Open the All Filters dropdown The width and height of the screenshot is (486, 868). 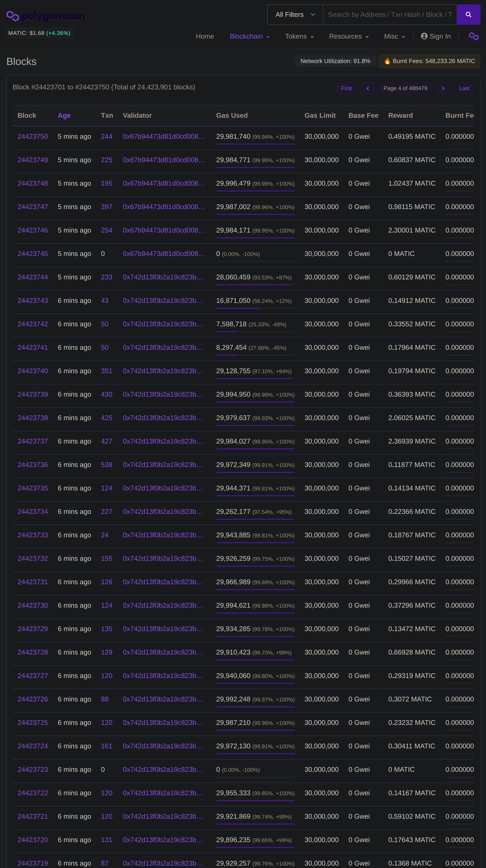coord(295,14)
